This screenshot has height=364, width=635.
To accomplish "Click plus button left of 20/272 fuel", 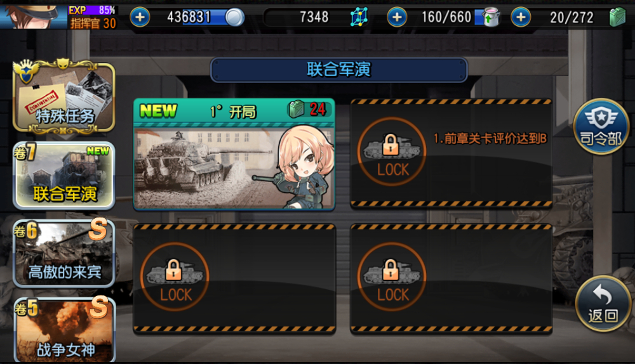I will (x=521, y=17).
